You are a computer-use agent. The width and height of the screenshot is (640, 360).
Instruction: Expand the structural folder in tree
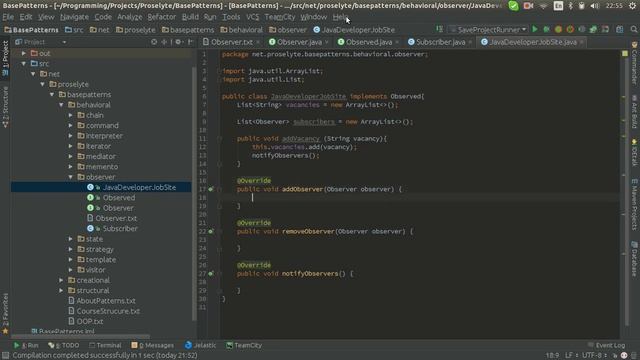[x=61, y=291]
